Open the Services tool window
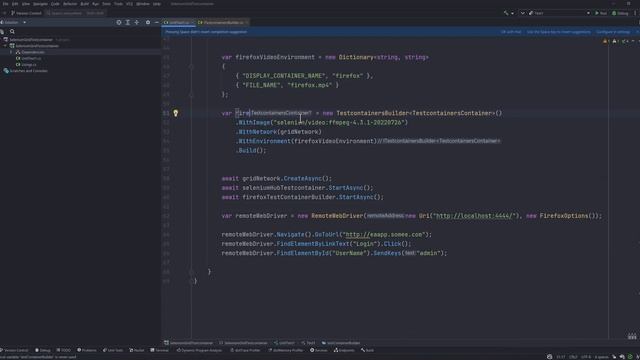This screenshot has height=360, width=640. click(318, 350)
